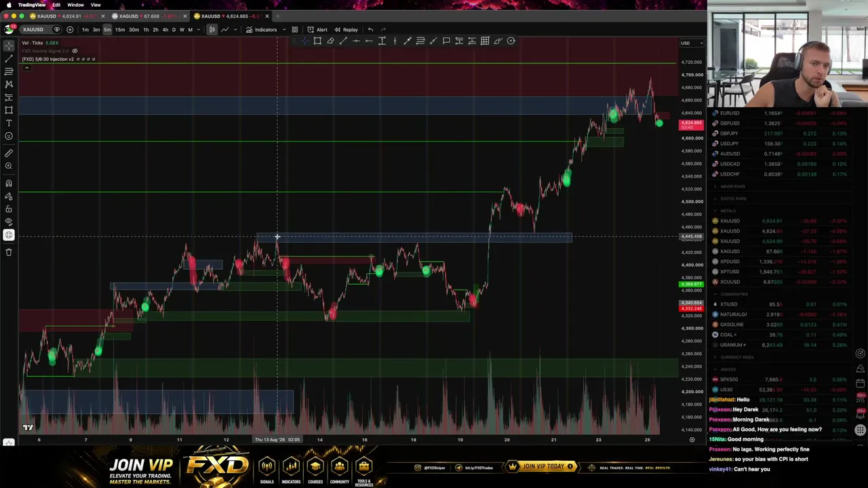Toggle hide all drawings eye icon
Image resolution: width=868 pixels, height=488 pixels.
pos(9,222)
